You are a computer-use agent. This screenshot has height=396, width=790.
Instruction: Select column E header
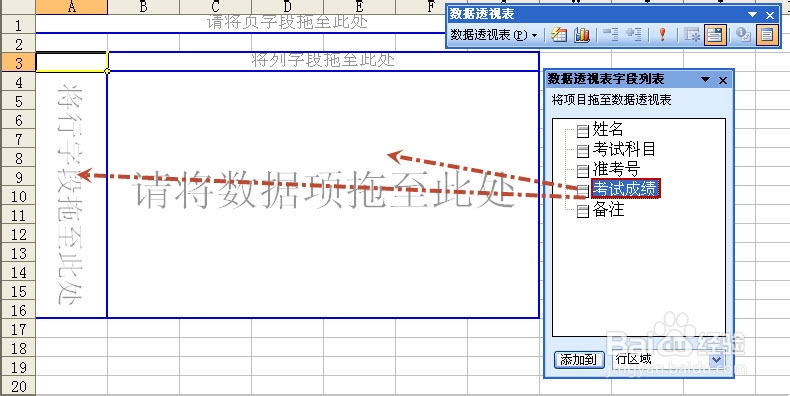coord(360,7)
